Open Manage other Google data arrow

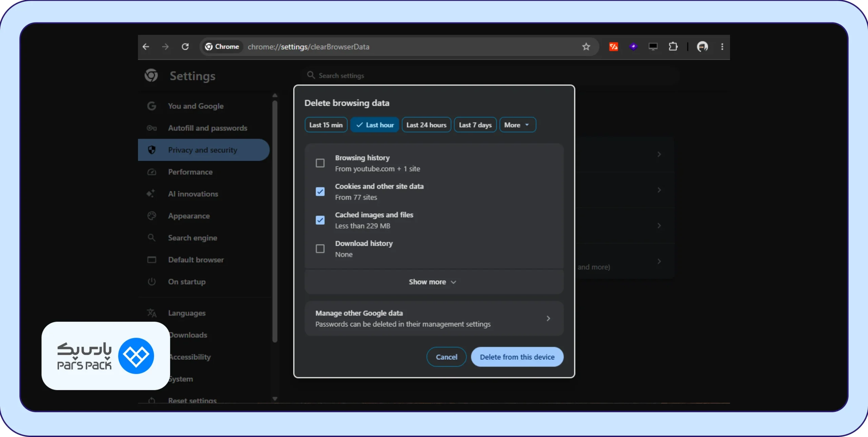pyautogui.click(x=548, y=319)
